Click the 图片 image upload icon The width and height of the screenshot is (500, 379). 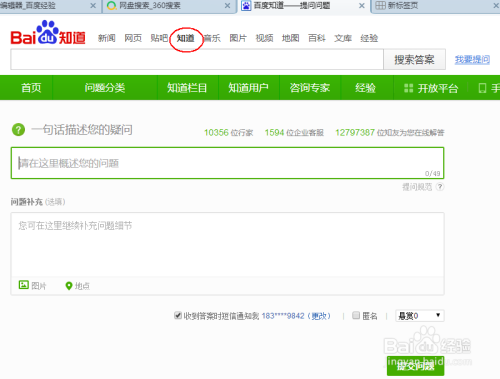(x=24, y=285)
